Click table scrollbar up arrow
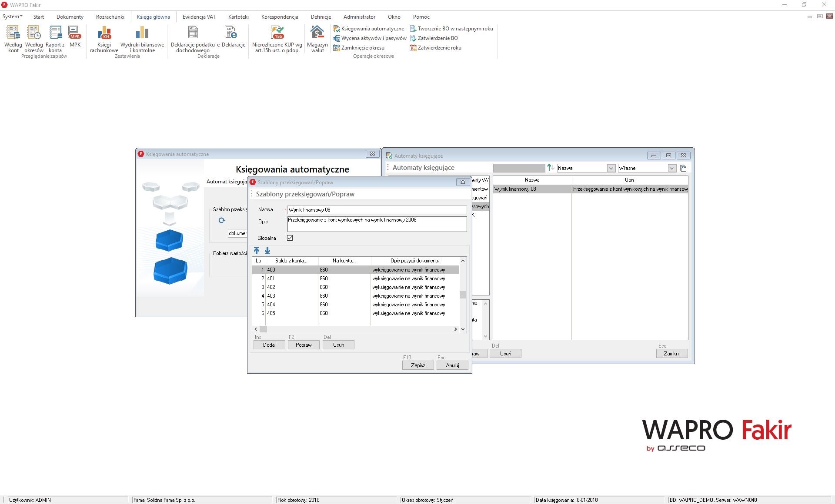The width and height of the screenshot is (835, 504). point(463,261)
